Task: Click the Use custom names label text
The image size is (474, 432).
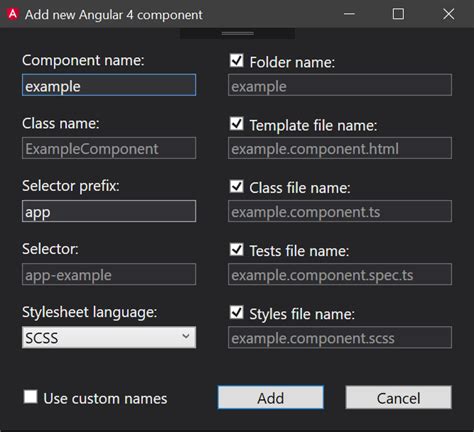Action: (105, 398)
